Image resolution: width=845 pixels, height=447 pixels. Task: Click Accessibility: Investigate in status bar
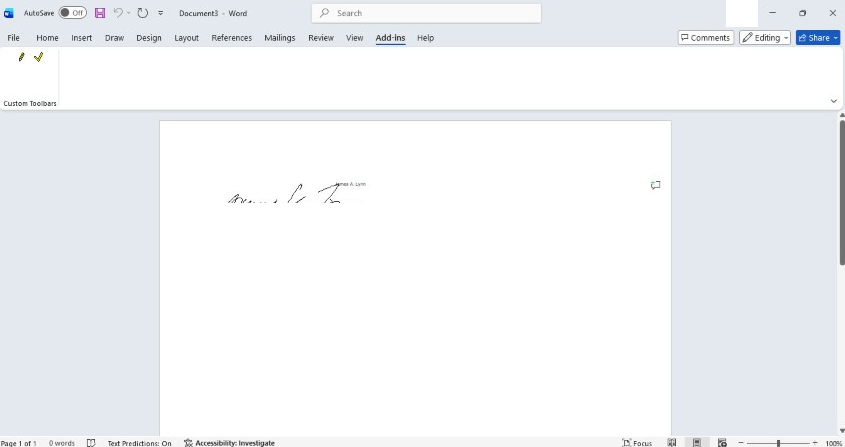click(x=230, y=443)
